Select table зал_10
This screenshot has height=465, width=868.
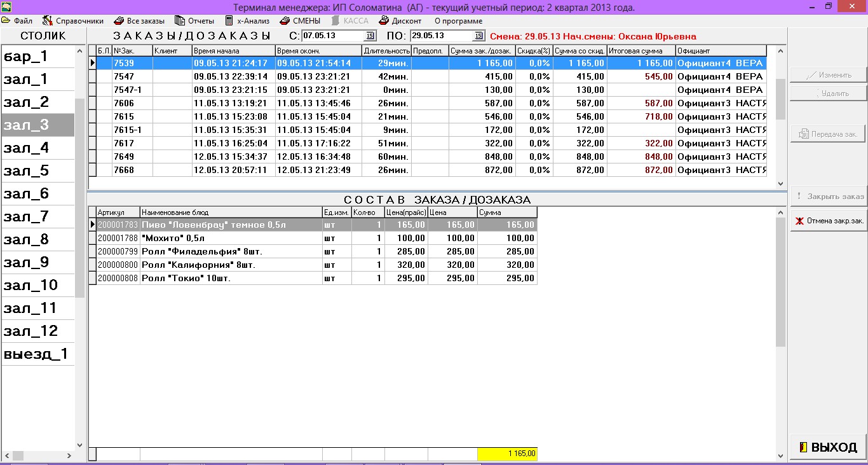coord(37,286)
